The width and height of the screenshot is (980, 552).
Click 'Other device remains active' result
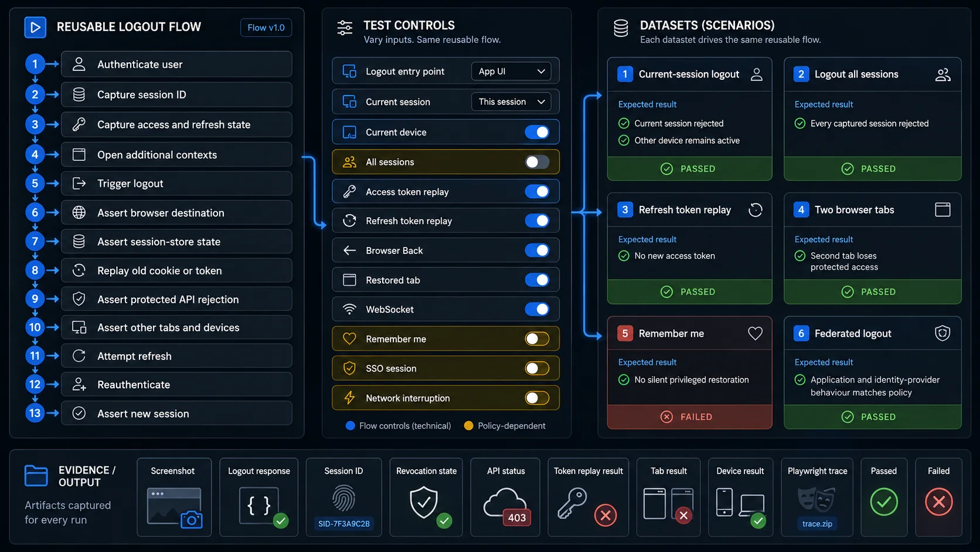click(x=687, y=141)
